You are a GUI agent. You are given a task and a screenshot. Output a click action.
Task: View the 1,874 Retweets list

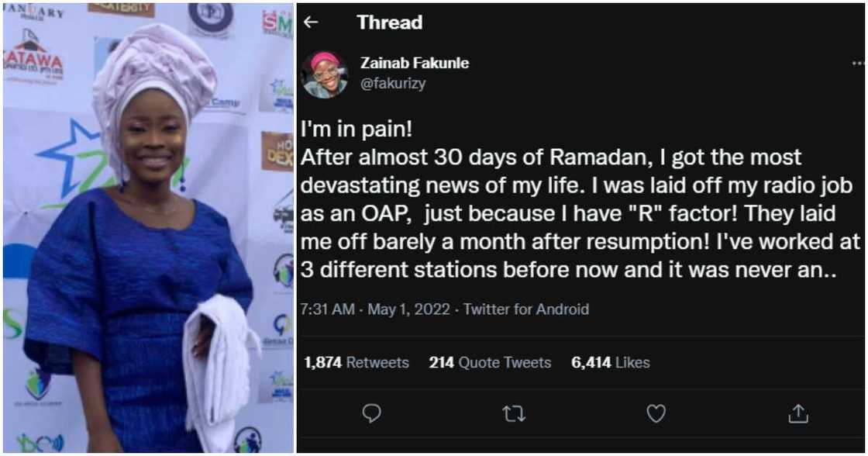click(x=356, y=362)
